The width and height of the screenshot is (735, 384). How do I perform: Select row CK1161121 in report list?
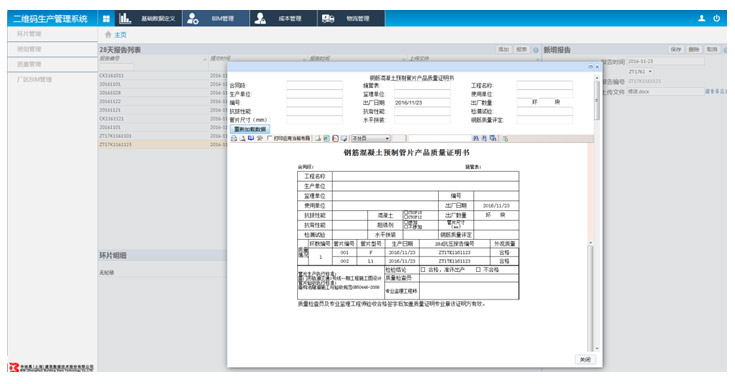pyautogui.click(x=162, y=119)
